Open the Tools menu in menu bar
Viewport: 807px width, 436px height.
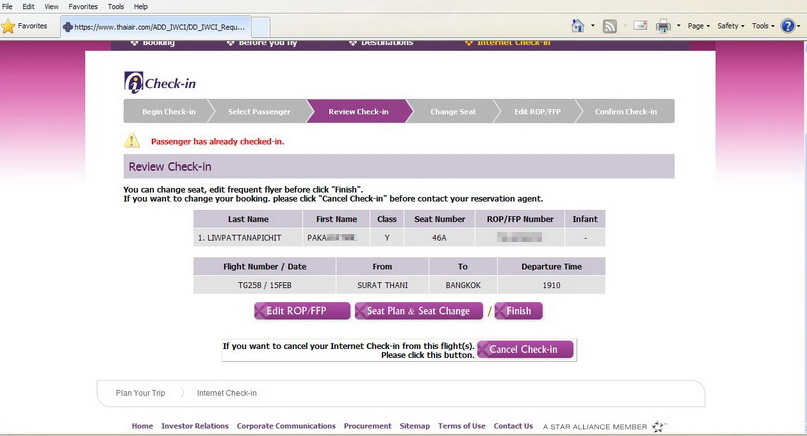click(x=116, y=7)
